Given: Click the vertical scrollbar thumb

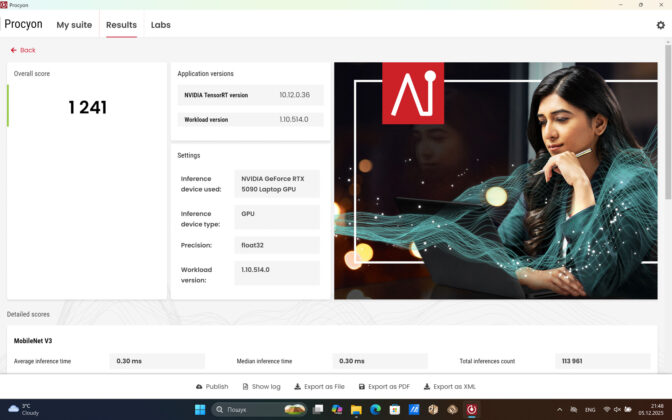Looking at the screenshot, I should 668,121.
